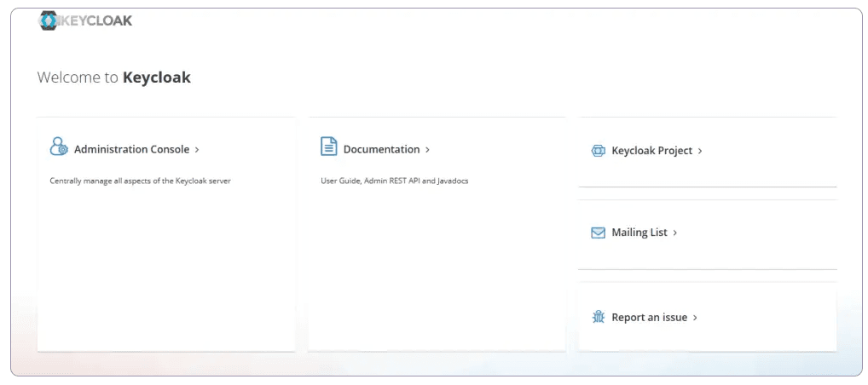Click the chevron beside Administration Console
Viewport: 868px width, 385px height.
(x=197, y=150)
